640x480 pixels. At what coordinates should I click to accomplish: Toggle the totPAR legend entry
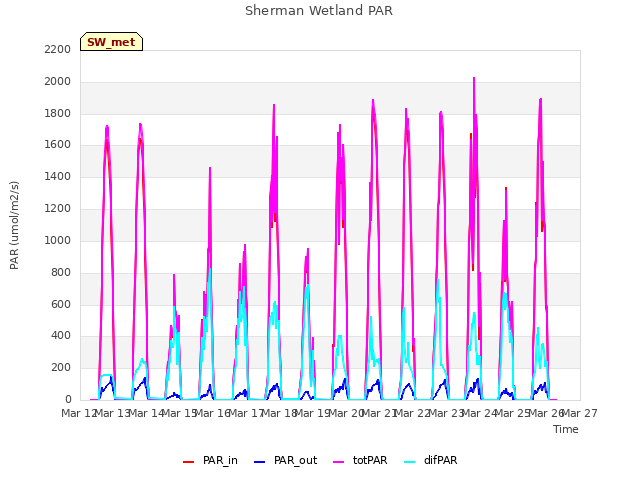pyautogui.click(x=360, y=461)
